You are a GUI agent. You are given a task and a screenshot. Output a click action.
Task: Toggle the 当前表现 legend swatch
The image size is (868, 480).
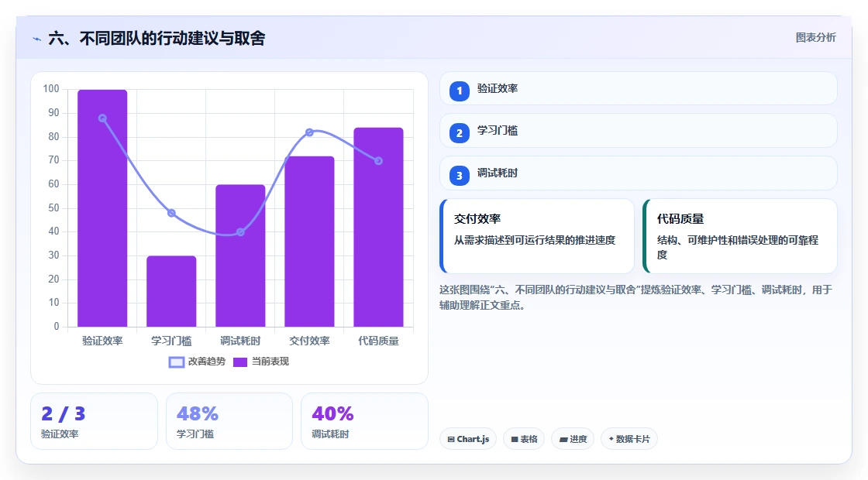click(239, 362)
